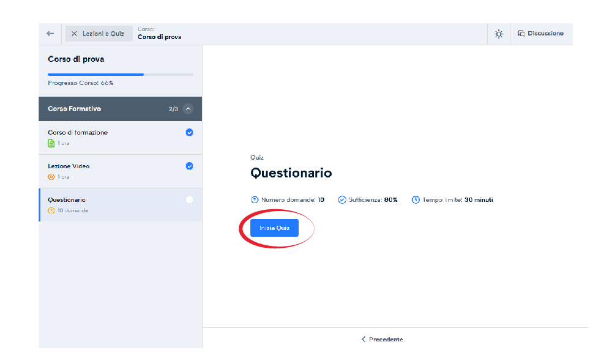Click the orange question icon under Questionario
This screenshot has width=612, height=364.
coord(51,210)
